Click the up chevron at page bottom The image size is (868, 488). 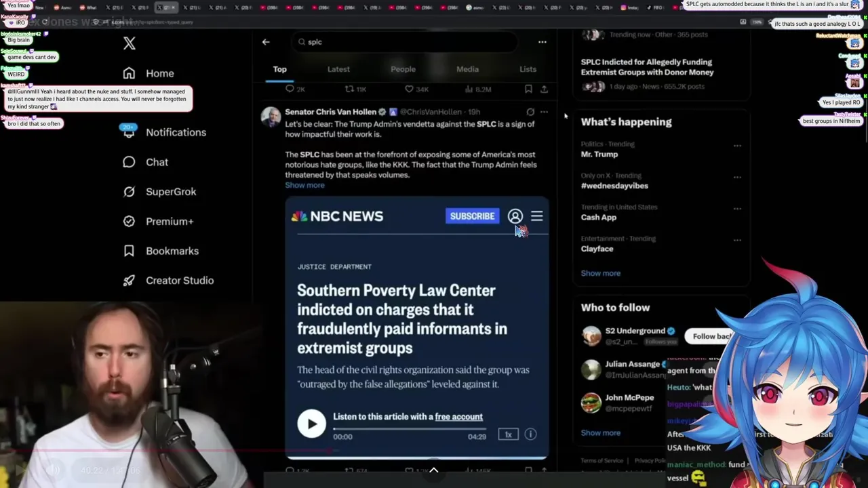(433, 470)
